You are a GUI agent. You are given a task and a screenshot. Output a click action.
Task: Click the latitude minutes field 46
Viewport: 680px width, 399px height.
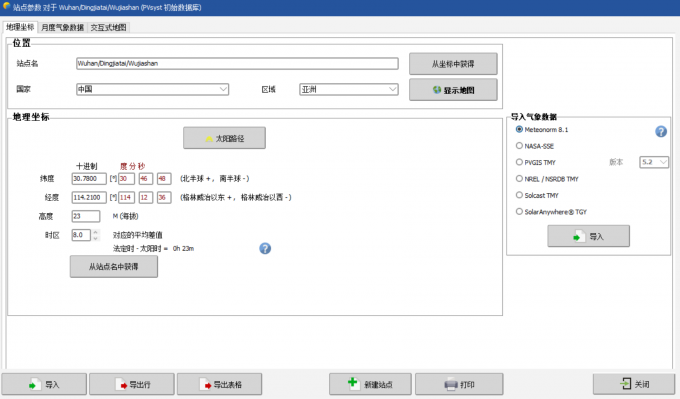point(145,178)
